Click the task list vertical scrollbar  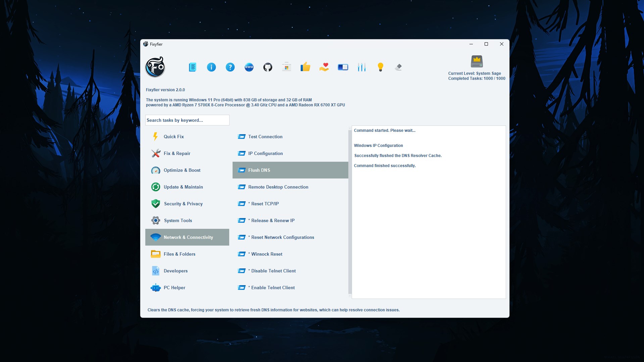tap(350, 212)
